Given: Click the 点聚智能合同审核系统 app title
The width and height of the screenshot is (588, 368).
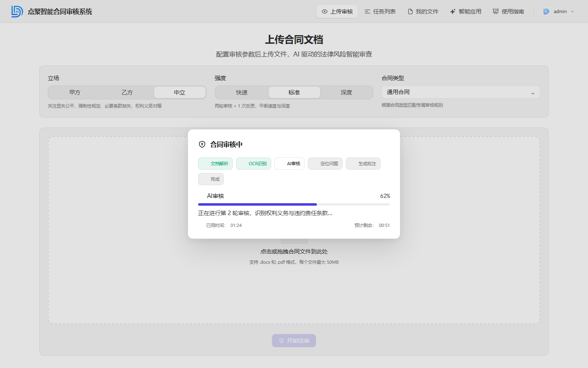Looking at the screenshot, I should [x=60, y=11].
